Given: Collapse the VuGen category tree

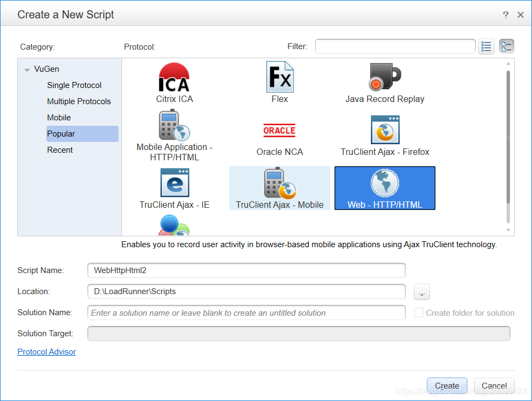Looking at the screenshot, I should coord(27,70).
